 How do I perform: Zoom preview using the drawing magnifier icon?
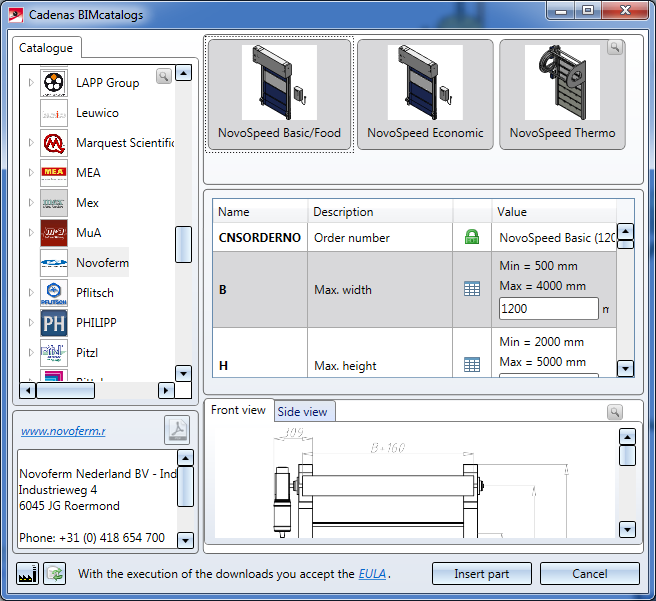(615, 411)
